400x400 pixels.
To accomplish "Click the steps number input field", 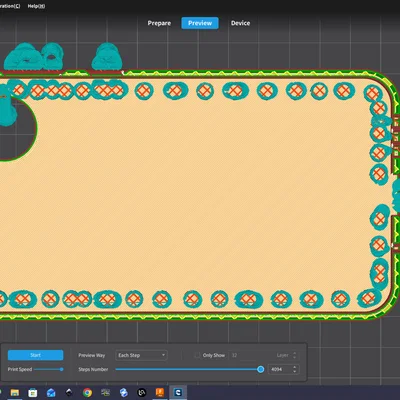I will [280, 369].
